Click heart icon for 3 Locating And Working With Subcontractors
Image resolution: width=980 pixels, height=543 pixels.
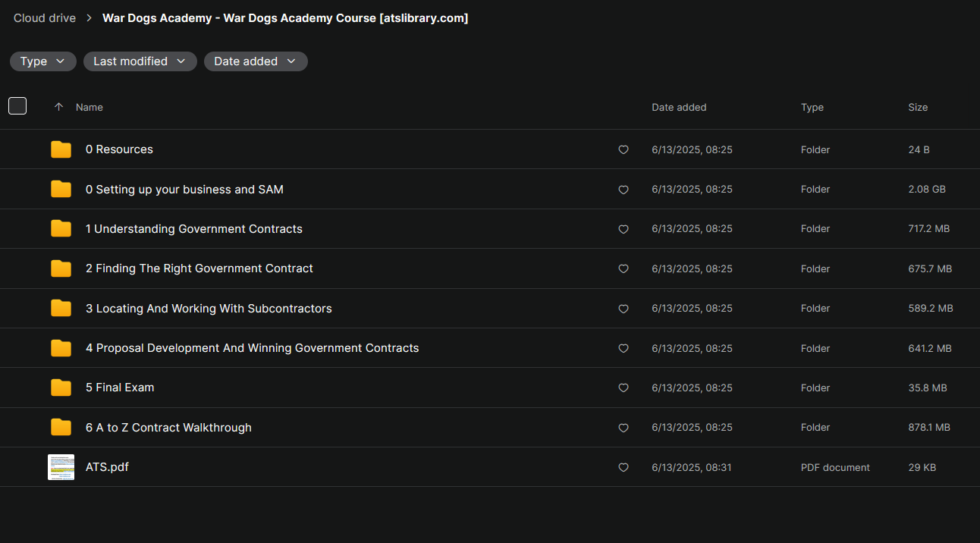point(623,309)
